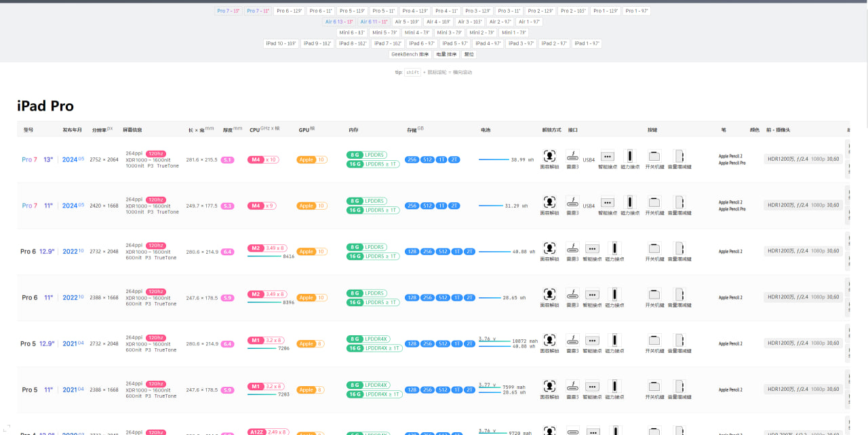Jump to Pro 6 - 12.9" in top navigation

(289, 11)
